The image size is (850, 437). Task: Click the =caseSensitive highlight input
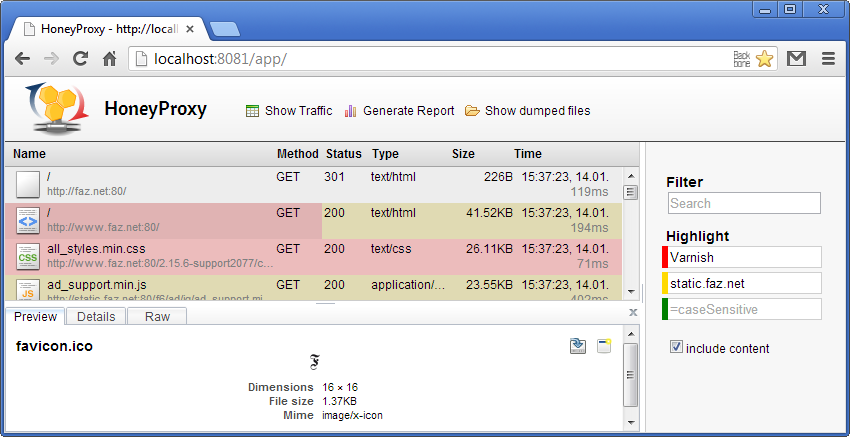tap(745, 309)
